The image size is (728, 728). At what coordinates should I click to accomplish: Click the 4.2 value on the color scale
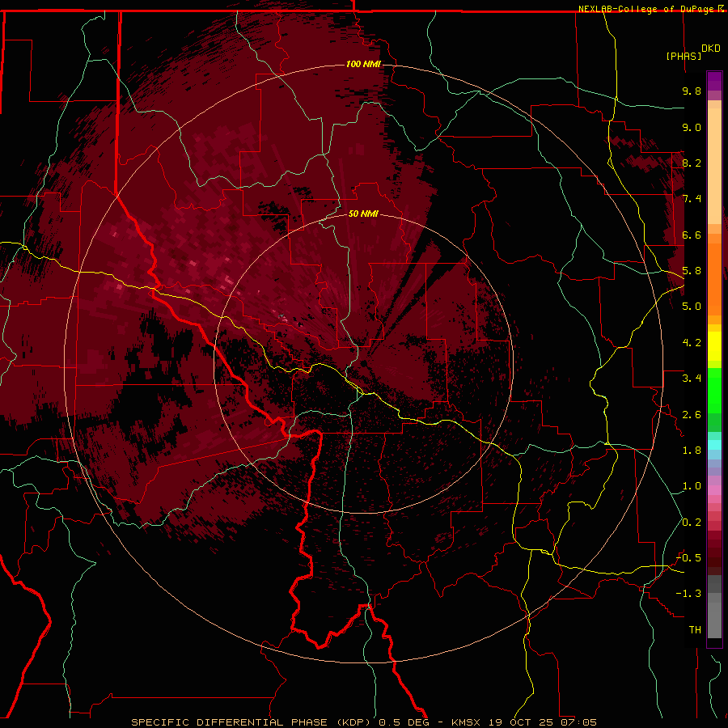[x=692, y=343]
